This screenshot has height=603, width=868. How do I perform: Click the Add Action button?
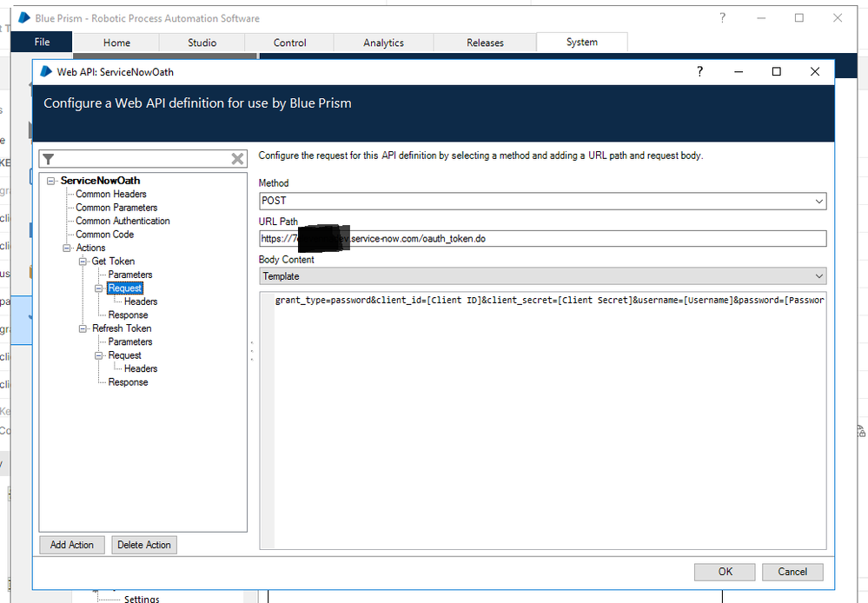pyautogui.click(x=72, y=545)
